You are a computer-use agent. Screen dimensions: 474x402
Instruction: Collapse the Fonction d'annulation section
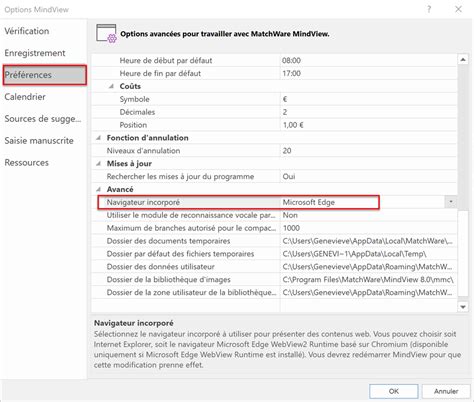[99, 138]
